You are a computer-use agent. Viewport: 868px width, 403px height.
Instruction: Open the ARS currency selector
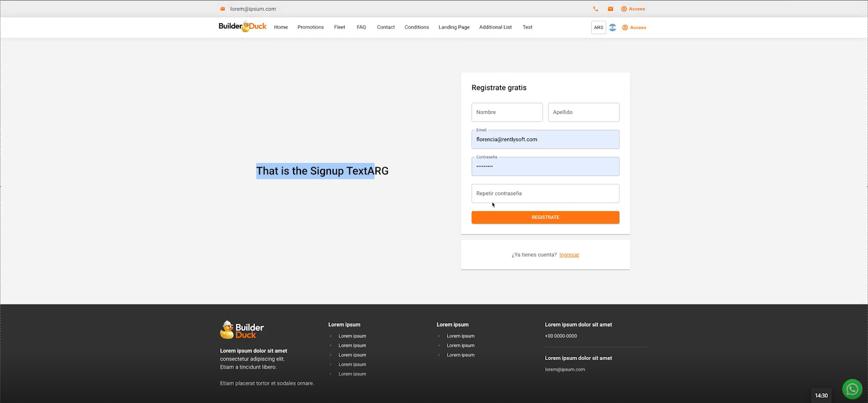click(x=598, y=27)
